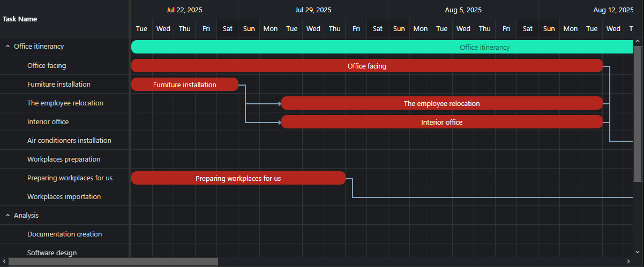This screenshot has height=267, width=644.
Task: Click the Aug 5, 2025 week header
Action: coord(463,10)
